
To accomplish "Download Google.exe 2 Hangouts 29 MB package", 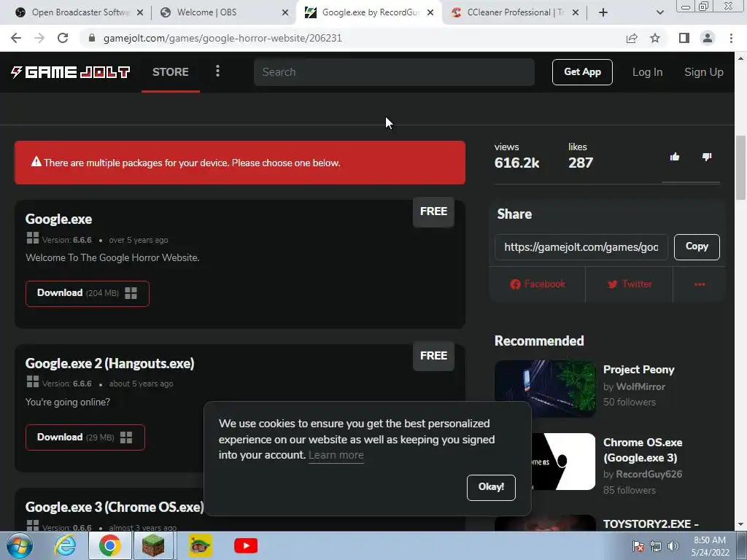I will [85, 437].
